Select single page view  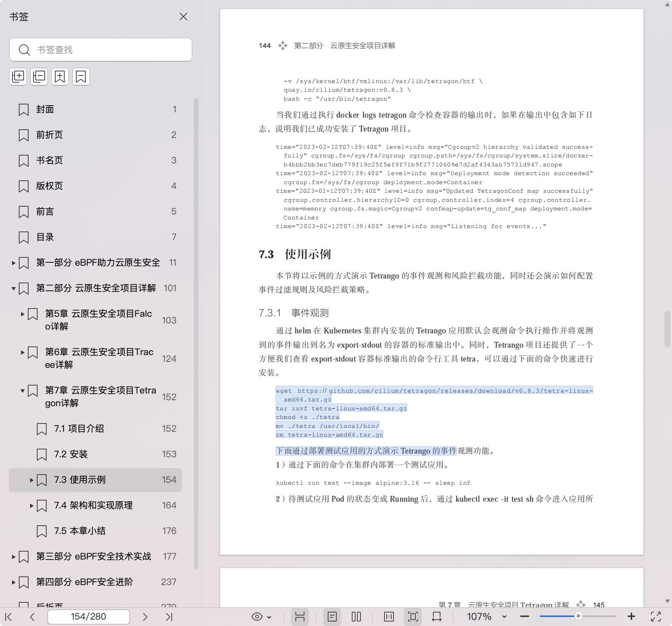332,617
